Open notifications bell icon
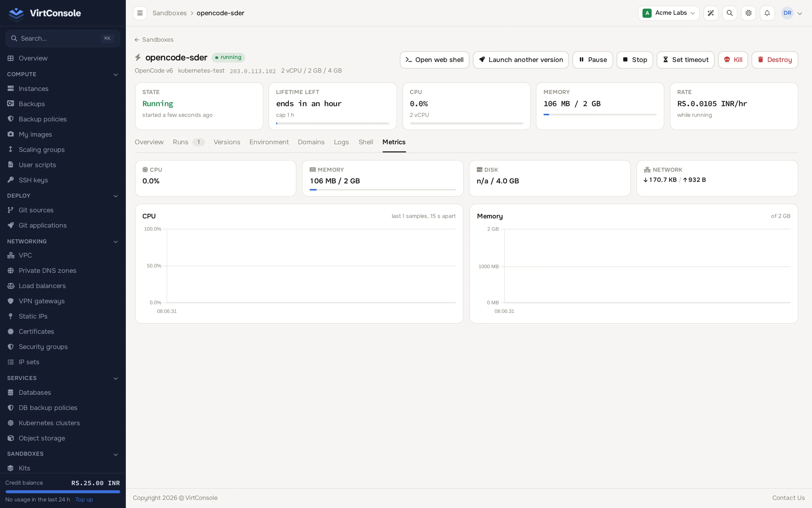812x508 pixels. (x=767, y=13)
